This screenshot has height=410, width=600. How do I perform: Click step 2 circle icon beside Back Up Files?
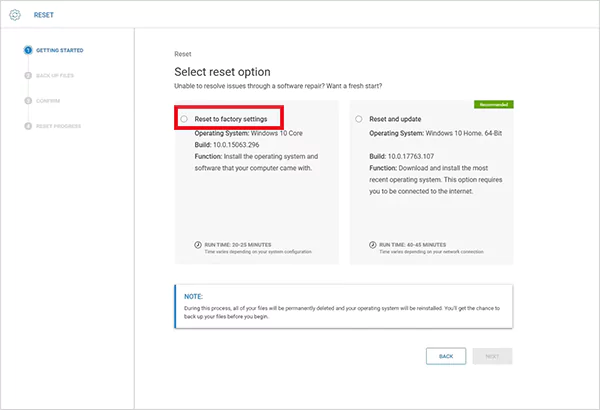pyautogui.click(x=28, y=75)
